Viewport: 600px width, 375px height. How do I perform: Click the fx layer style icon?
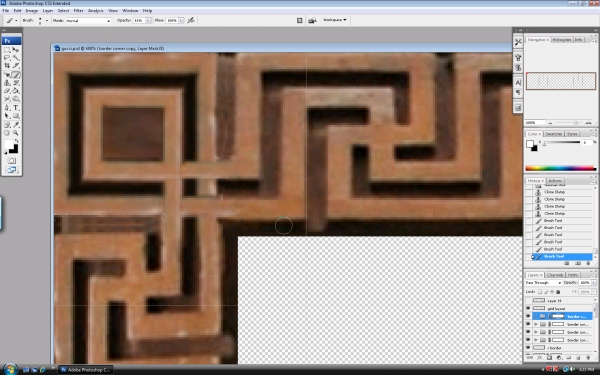[x=540, y=358]
